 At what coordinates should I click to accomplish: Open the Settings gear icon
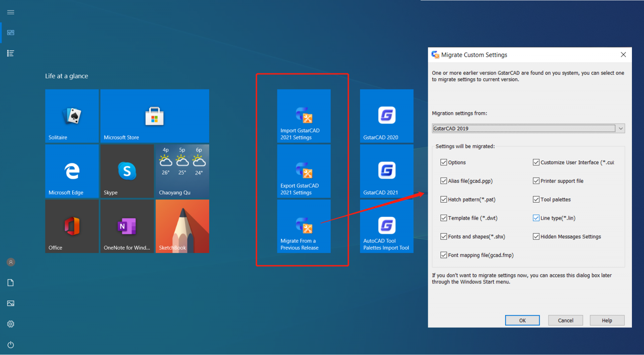pos(11,324)
